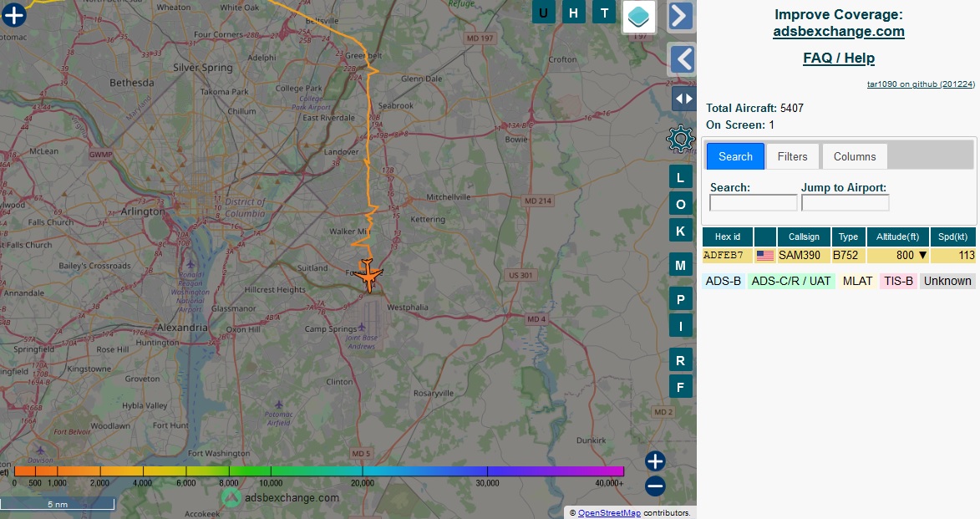Zoom in with the plus button above minus

655,461
